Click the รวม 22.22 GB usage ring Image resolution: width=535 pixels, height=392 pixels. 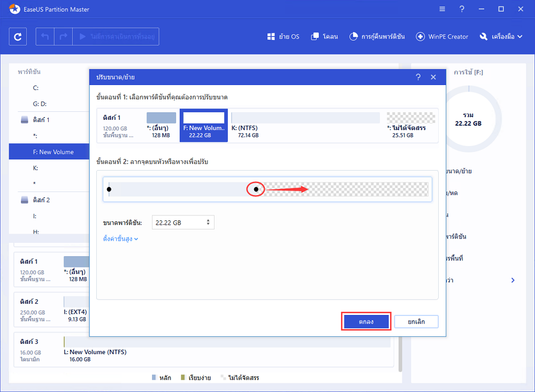tap(468, 119)
